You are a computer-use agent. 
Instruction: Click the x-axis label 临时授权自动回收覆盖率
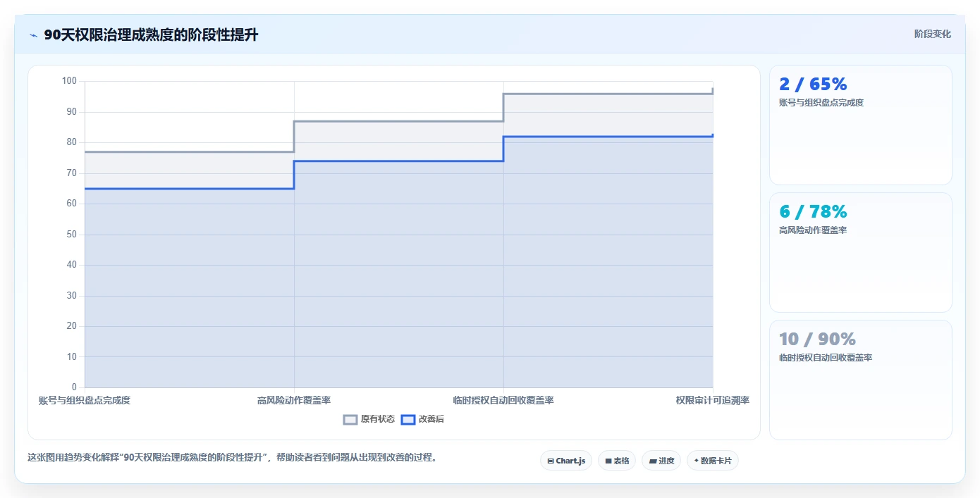pos(503,400)
